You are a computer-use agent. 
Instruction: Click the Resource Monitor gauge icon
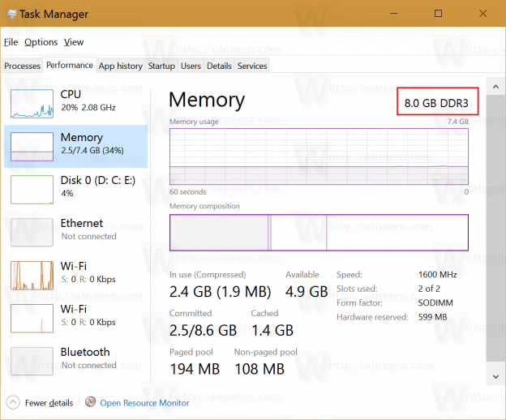click(x=91, y=402)
